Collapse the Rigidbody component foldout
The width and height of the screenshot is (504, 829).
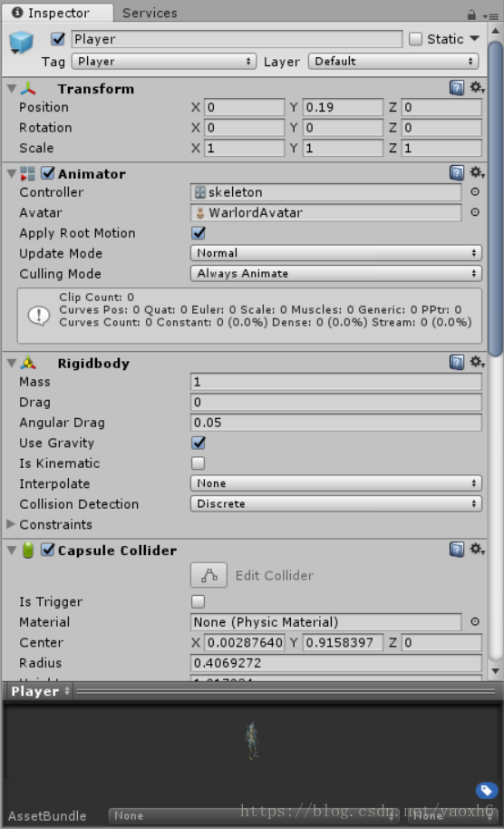coord(11,363)
